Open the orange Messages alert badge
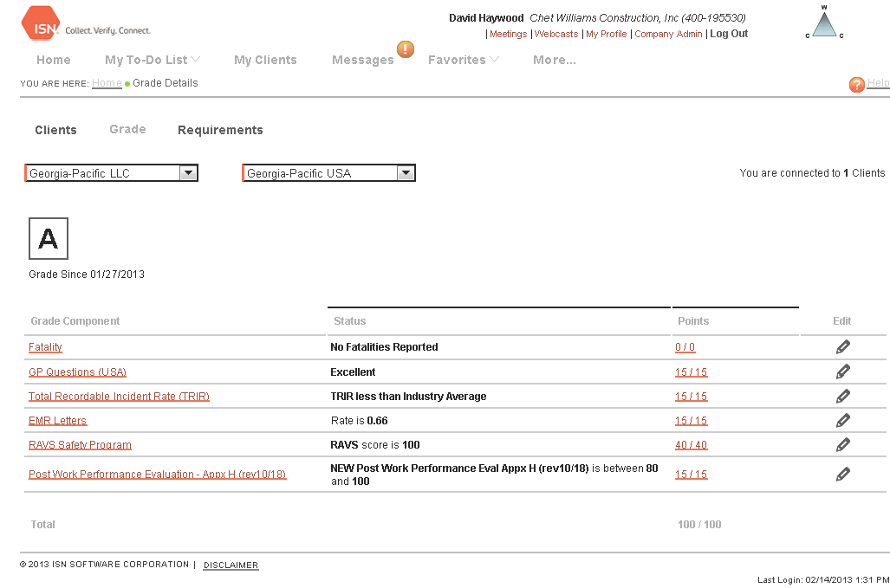The height and width of the screenshot is (588, 890). (x=406, y=49)
